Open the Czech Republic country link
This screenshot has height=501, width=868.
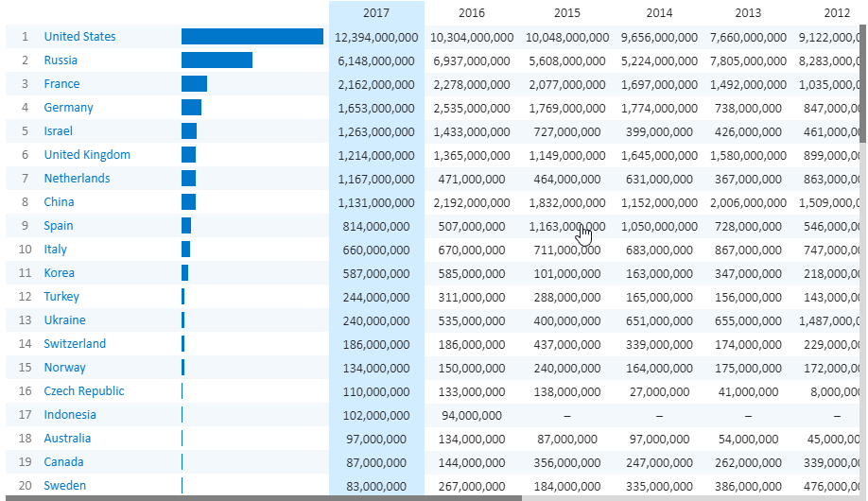83,390
